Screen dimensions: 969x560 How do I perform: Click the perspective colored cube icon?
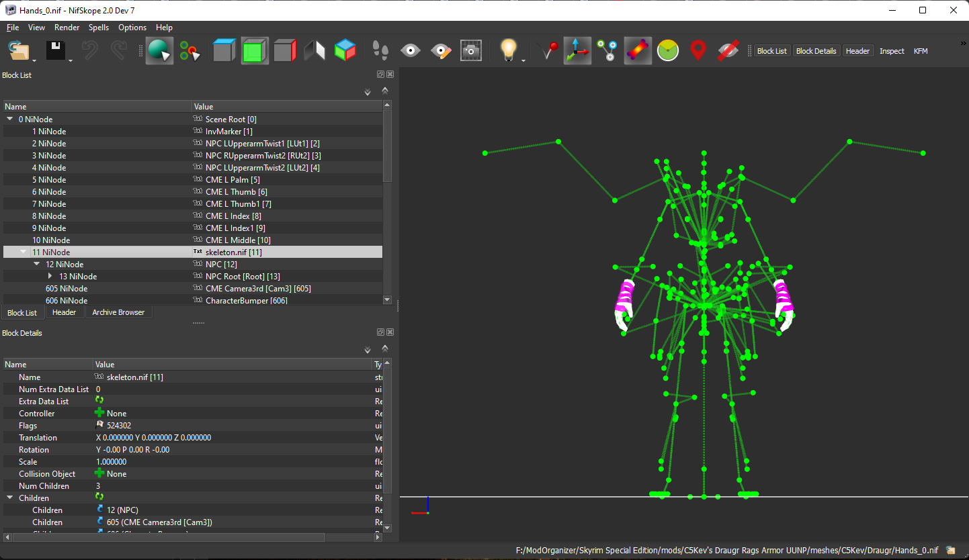[345, 51]
